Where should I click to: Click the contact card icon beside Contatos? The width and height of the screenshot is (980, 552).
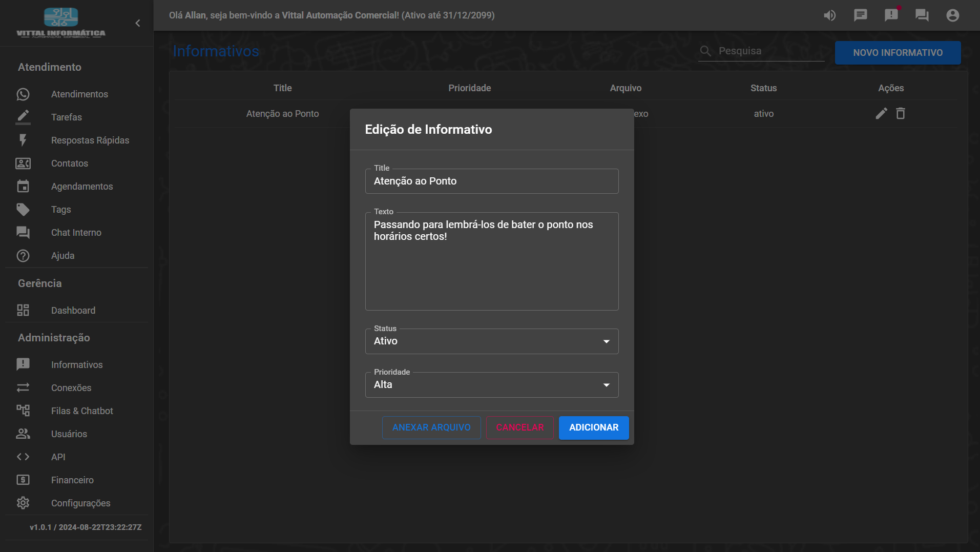[23, 163]
